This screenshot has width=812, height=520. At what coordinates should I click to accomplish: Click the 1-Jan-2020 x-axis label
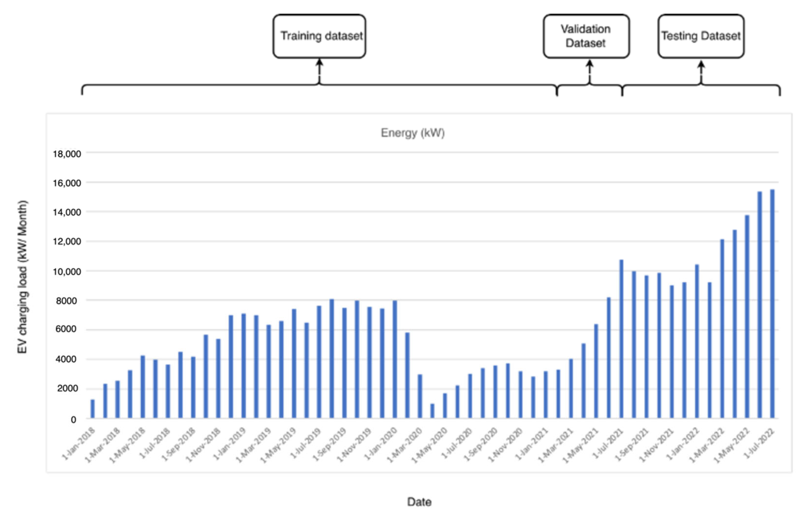tap(381, 444)
